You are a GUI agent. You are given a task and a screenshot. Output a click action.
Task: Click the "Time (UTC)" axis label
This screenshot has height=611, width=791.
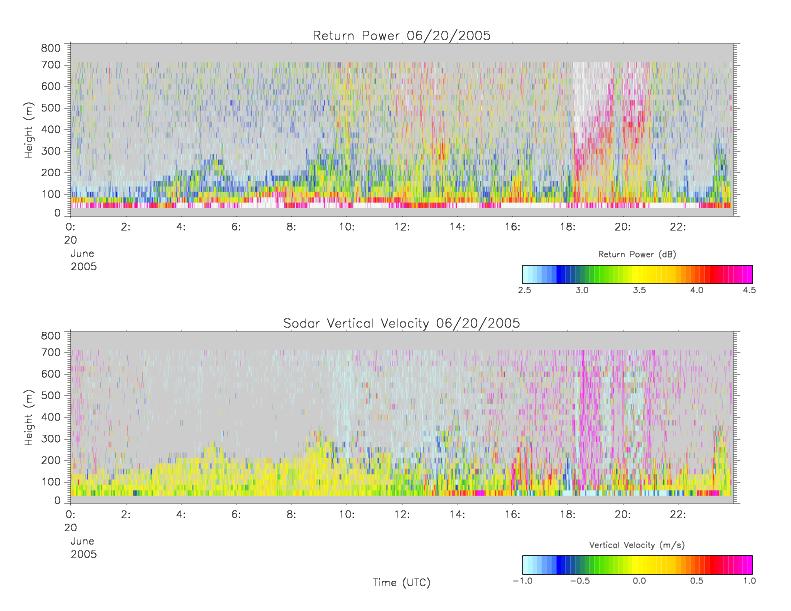click(402, 582)
